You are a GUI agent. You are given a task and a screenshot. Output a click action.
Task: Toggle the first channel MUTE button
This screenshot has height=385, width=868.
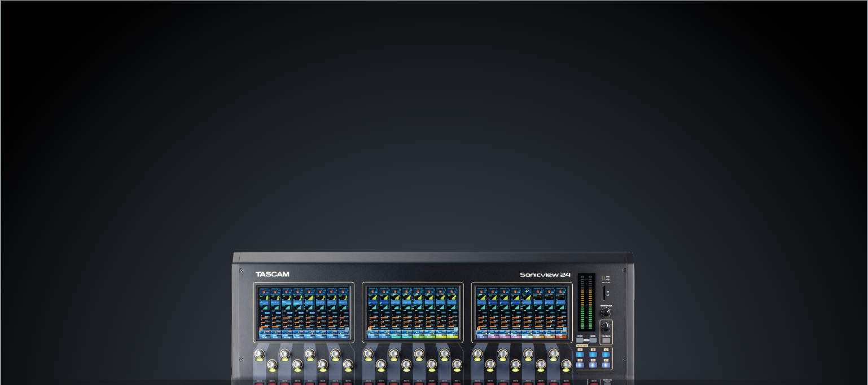(x=259, y=383)
